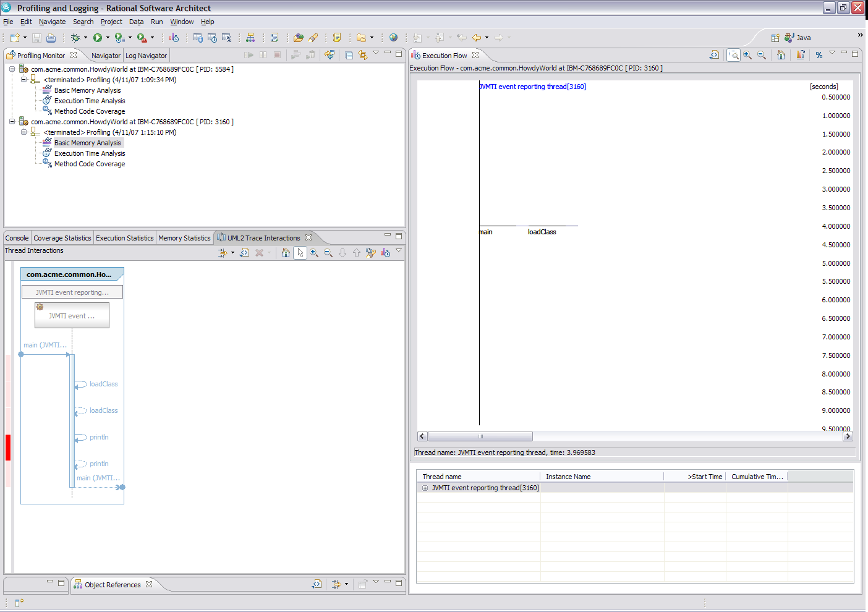
Task: Open the Coverage Statistics toolbar icon with percent
Action: pos(226,38)
